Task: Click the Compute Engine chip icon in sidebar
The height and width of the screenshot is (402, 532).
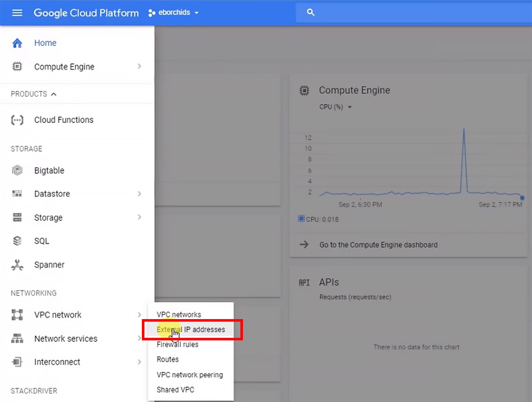Action: pyautogui.click(x=17, y=67)
